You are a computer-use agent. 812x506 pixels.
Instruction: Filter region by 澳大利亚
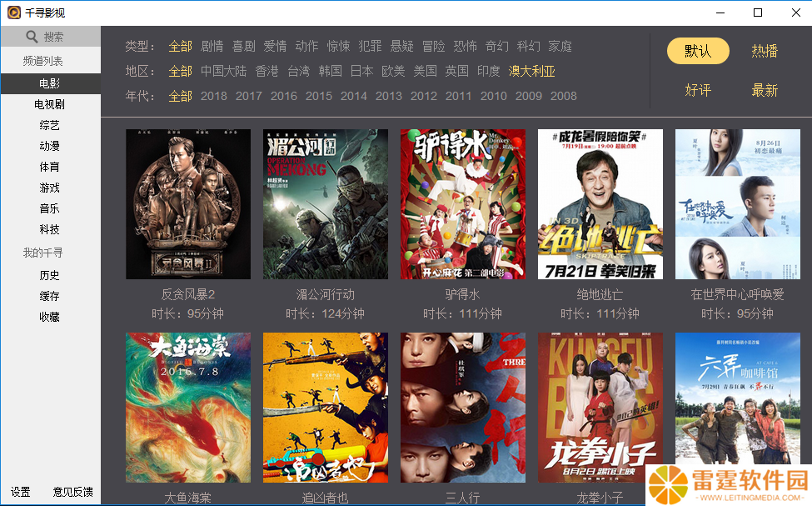click(x=532, y=71)
